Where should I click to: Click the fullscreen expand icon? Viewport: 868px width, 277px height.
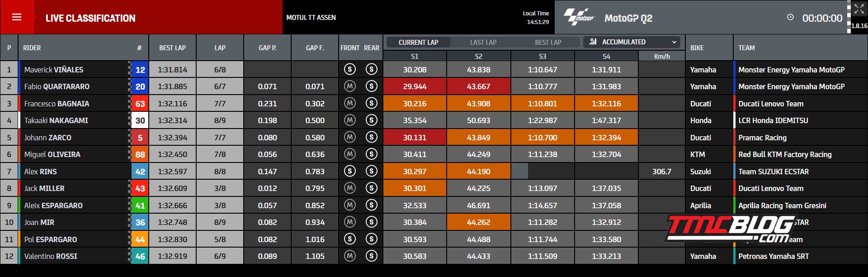[859, 9]
